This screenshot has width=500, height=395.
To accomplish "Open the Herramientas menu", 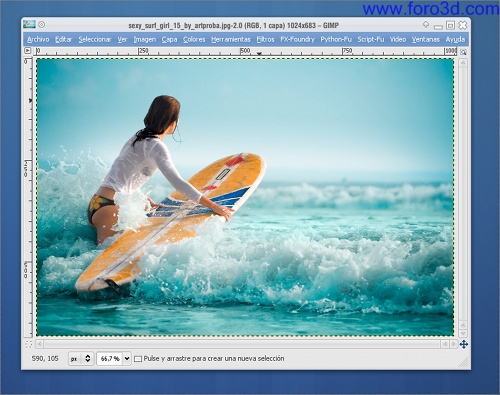I will click(231, 39).
